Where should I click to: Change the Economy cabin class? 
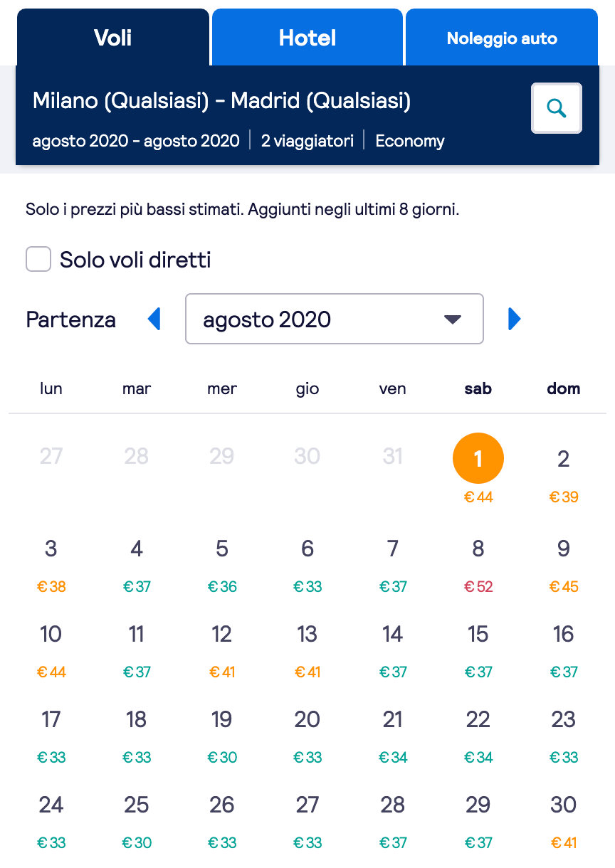pos(410,141)
